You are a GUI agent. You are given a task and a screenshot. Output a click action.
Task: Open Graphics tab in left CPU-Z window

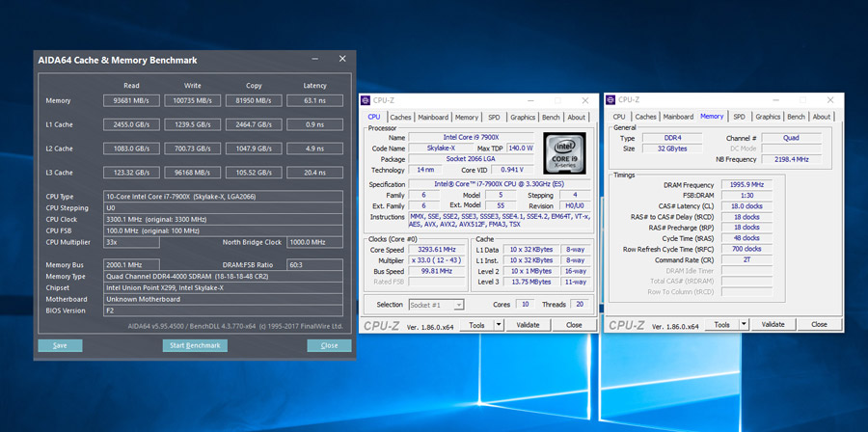point(523,118)
